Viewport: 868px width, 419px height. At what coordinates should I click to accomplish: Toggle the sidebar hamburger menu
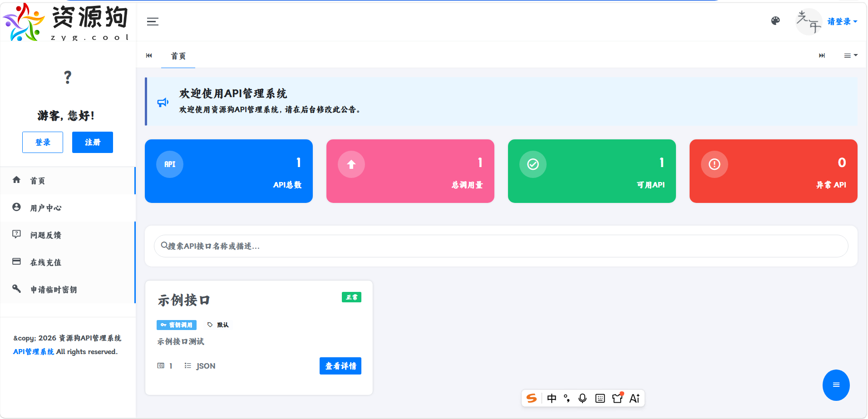(153, 21)
